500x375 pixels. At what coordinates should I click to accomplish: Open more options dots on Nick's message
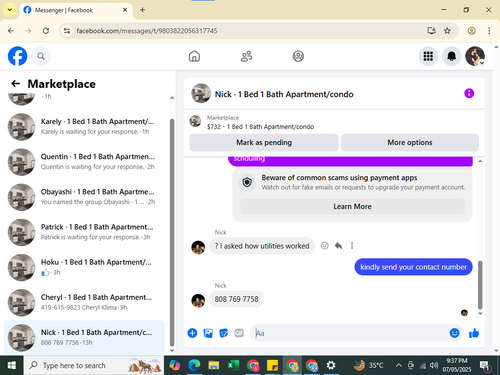pyautogui.click(x=352, y=246)
